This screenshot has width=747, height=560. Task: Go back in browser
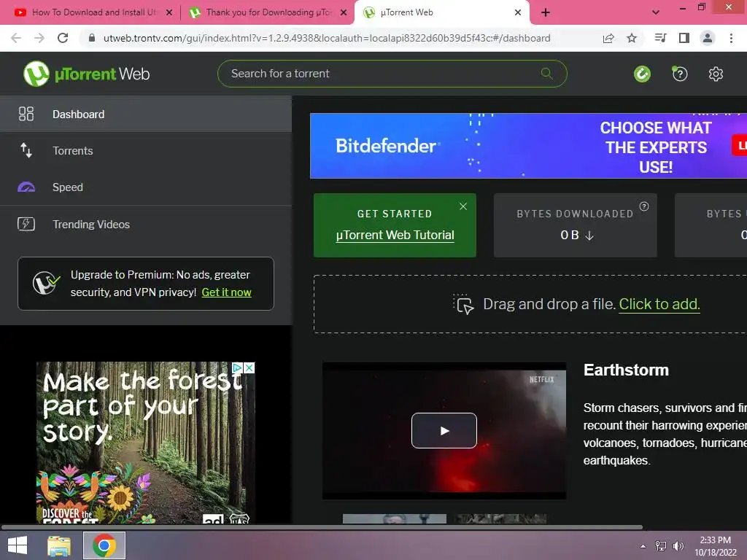coord(16,38)
